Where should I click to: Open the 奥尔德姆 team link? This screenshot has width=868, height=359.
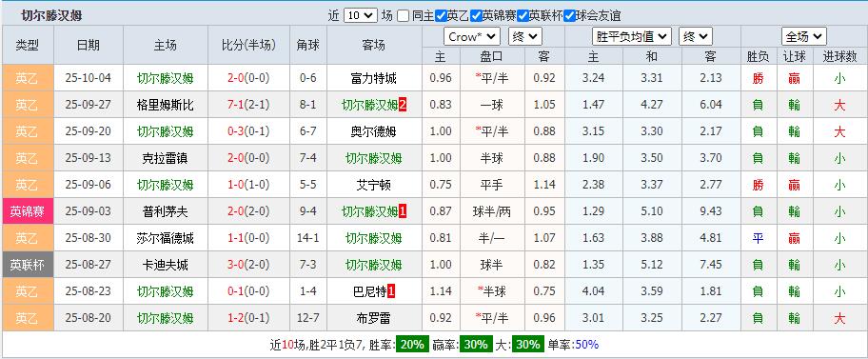(x=374, y=131)
